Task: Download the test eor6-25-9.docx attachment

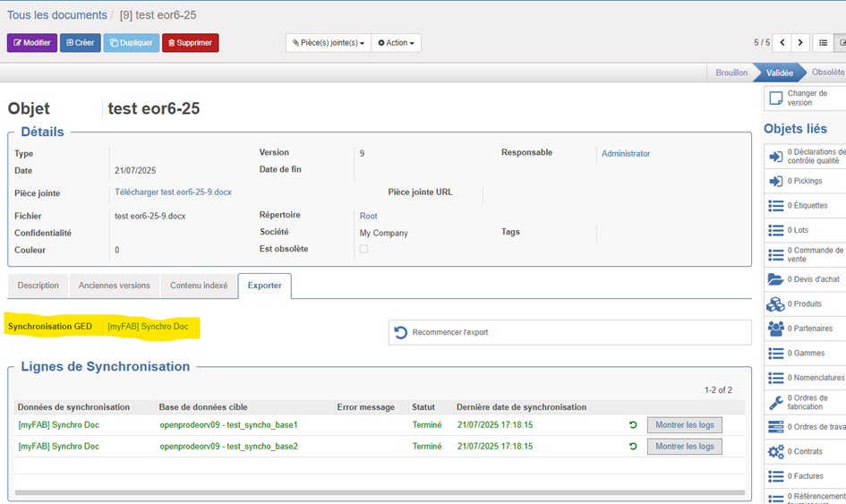Action: click(x=173, y=192)
